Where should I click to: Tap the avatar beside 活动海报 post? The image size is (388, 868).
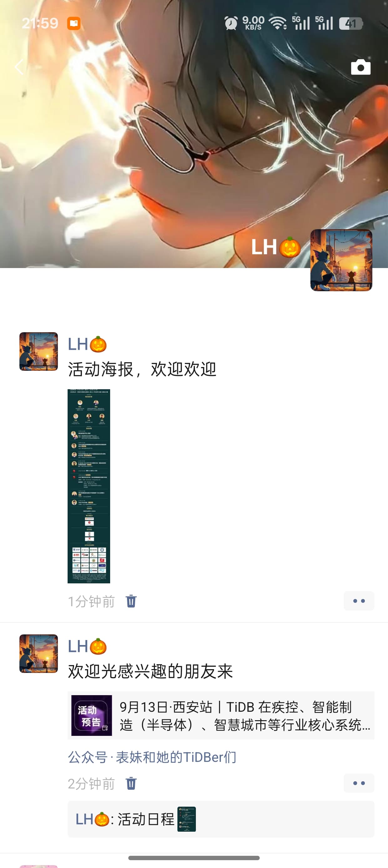coord(39,351)
